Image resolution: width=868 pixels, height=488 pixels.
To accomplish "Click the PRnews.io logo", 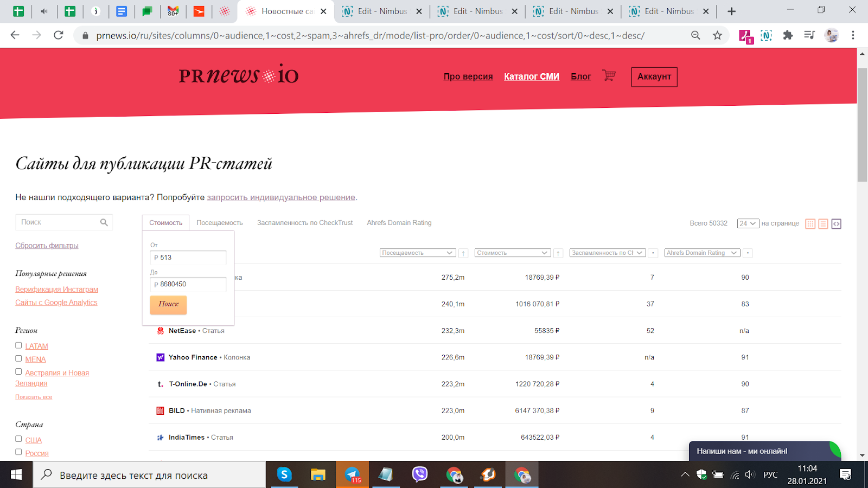I will [239, 75].
